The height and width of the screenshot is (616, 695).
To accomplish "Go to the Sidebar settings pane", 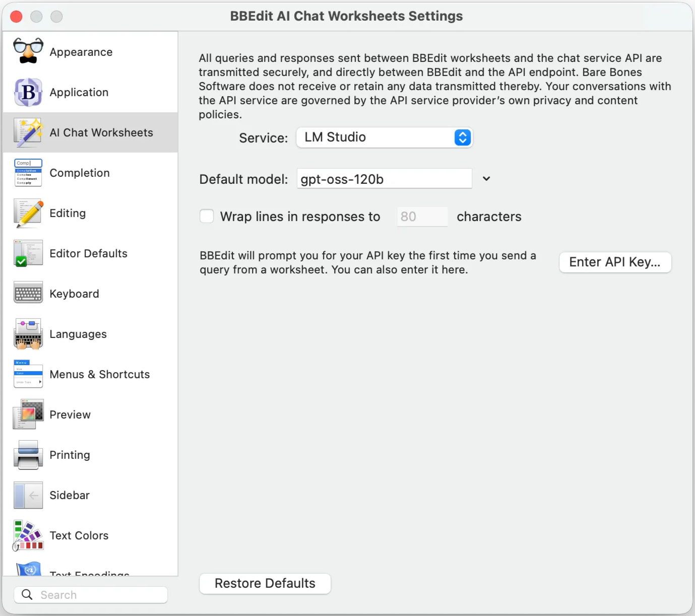I will (70, 495).
